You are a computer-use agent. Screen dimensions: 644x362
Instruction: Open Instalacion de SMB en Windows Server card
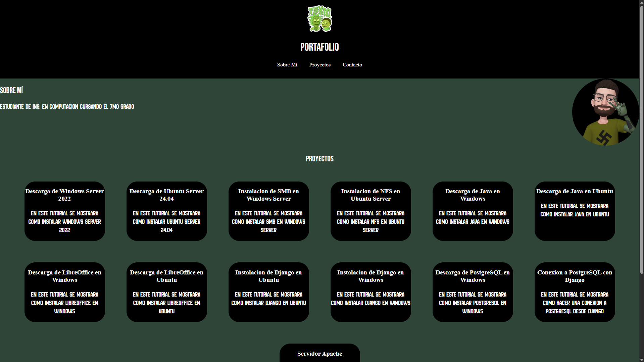point(269,211)
